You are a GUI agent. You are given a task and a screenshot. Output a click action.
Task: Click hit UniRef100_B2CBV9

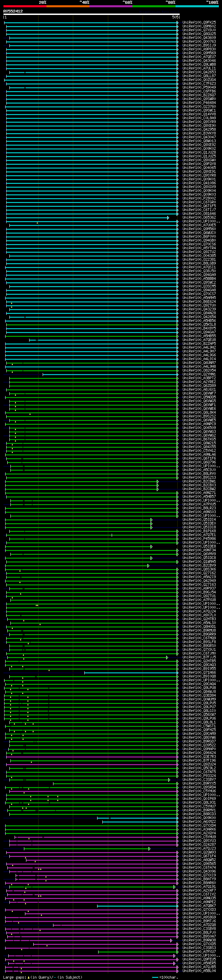(199, 565)
